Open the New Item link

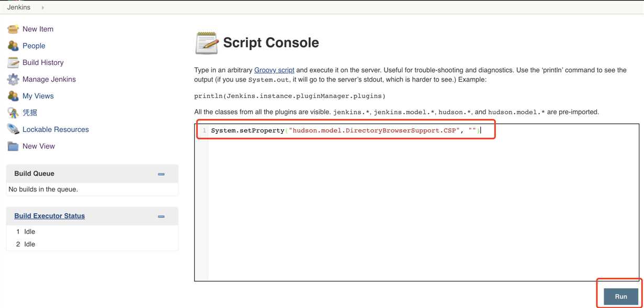pos(38,29)
